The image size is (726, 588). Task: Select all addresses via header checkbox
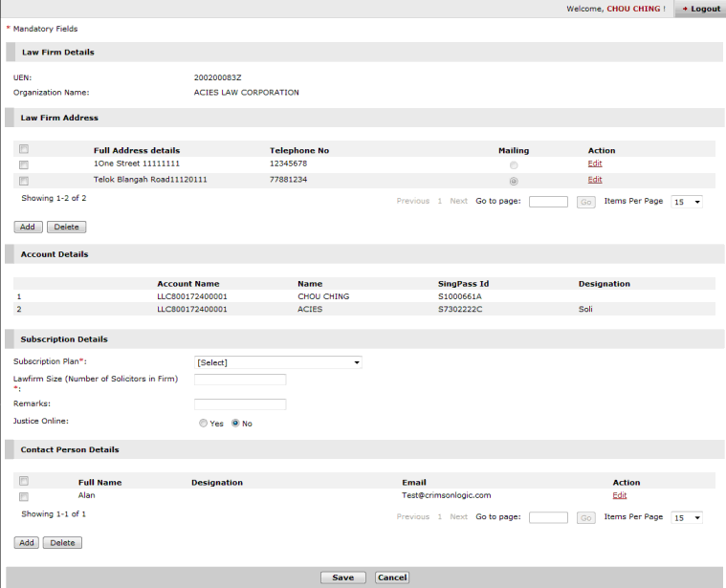(24, 149)
